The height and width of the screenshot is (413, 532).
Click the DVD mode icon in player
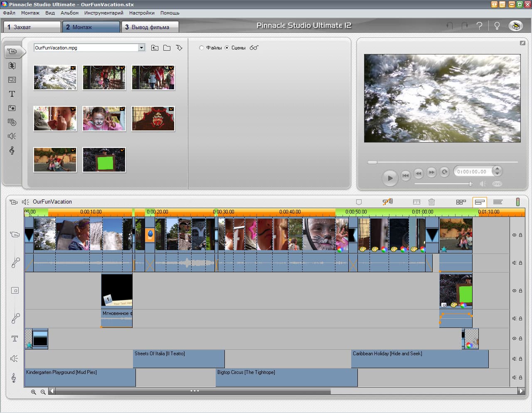point(497,184)
